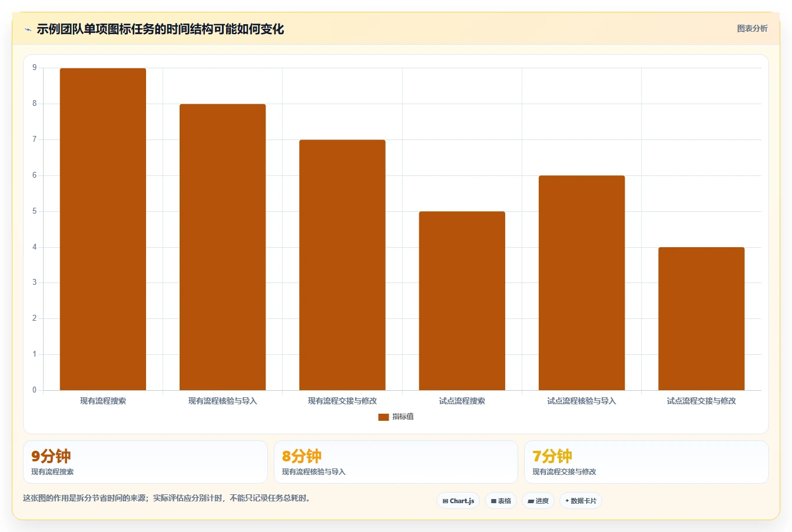
Task: Click x-axis label 现有流程核验与导入
Action: click(x=223, y=401)
